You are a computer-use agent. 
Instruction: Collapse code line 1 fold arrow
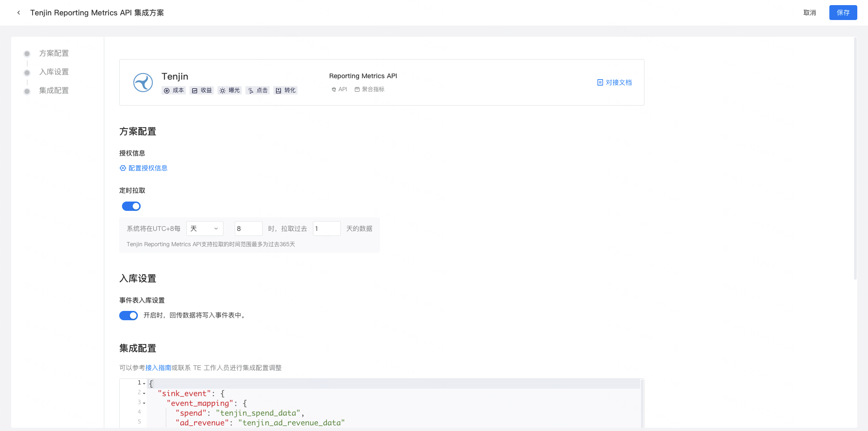click(x=144, y=384)
